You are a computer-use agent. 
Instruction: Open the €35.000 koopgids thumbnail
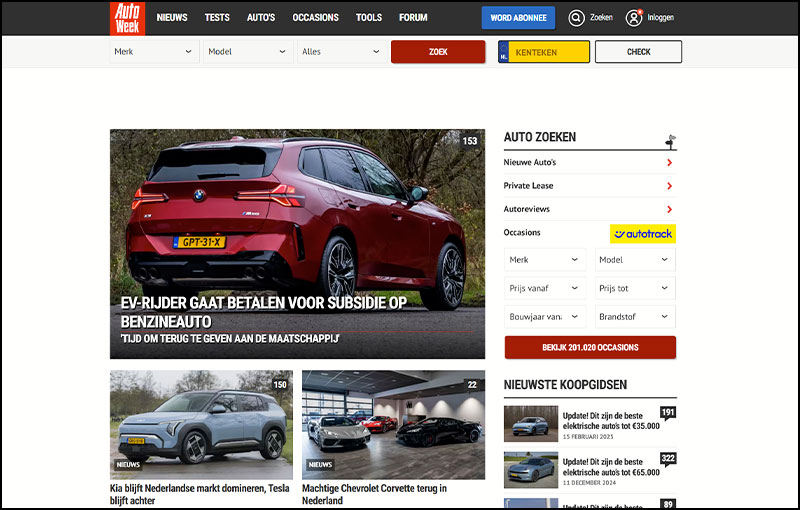(531, 424)
